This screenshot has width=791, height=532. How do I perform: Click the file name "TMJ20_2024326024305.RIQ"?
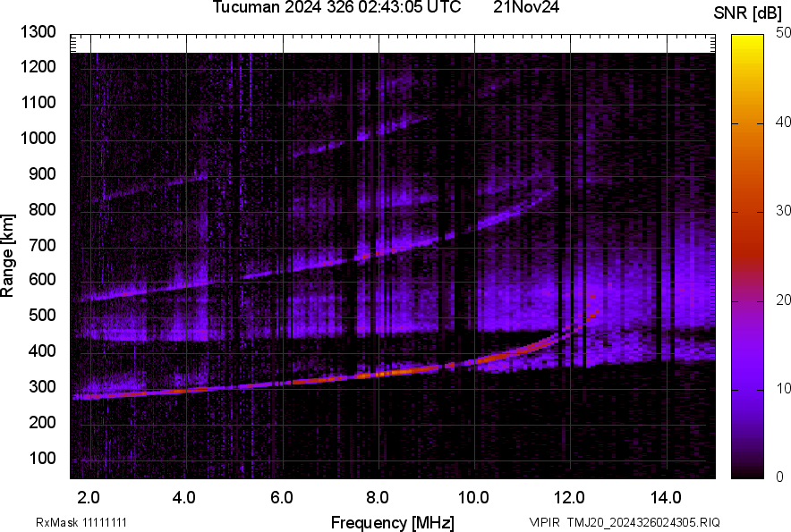coord(643,522)
